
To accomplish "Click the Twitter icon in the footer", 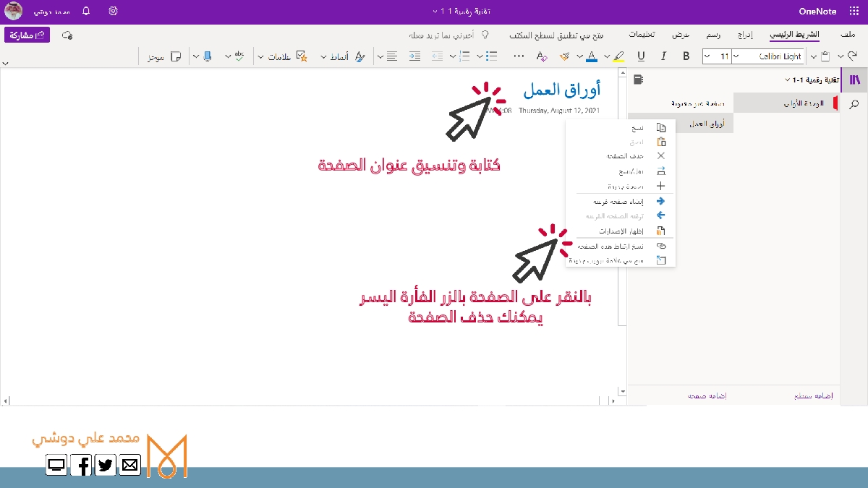I will 106,466.
